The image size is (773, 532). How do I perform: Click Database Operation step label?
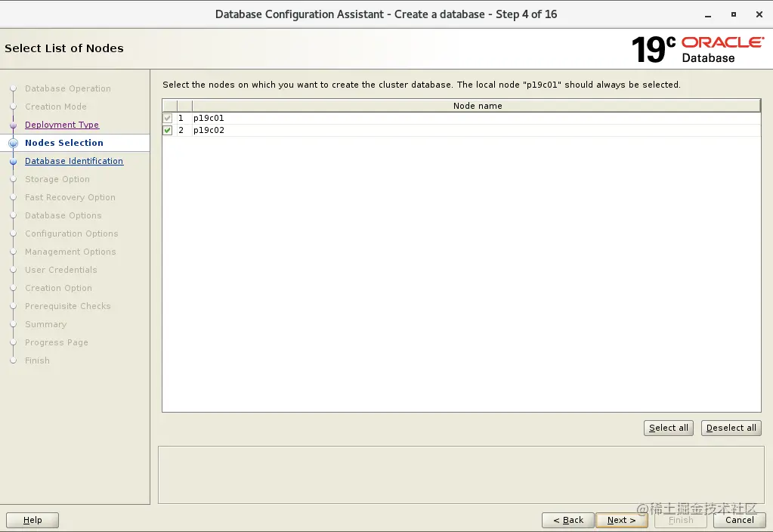(x=68, y=88)
